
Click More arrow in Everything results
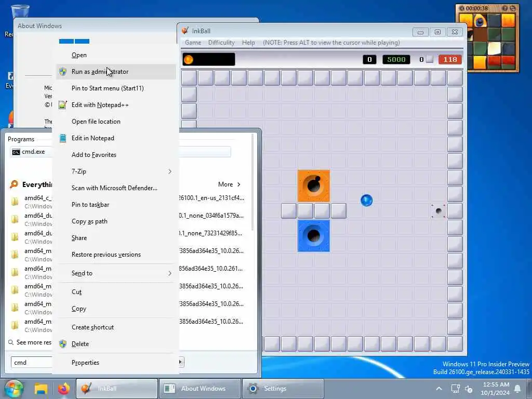[239, 184]
